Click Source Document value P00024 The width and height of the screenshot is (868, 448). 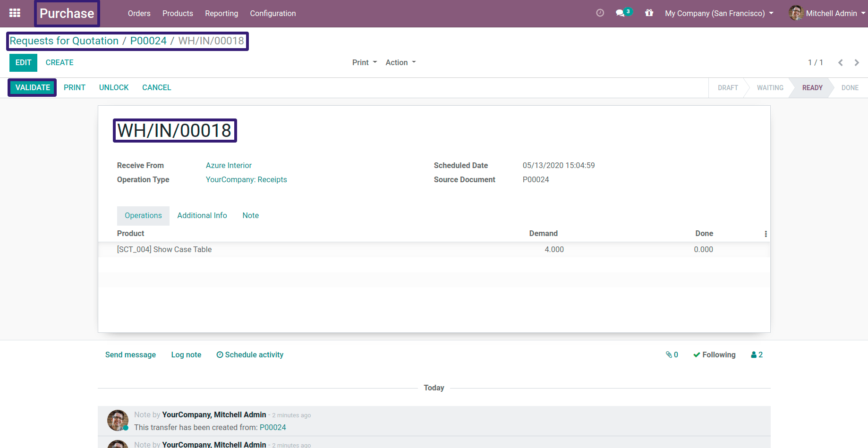click(x=536, y=179)
